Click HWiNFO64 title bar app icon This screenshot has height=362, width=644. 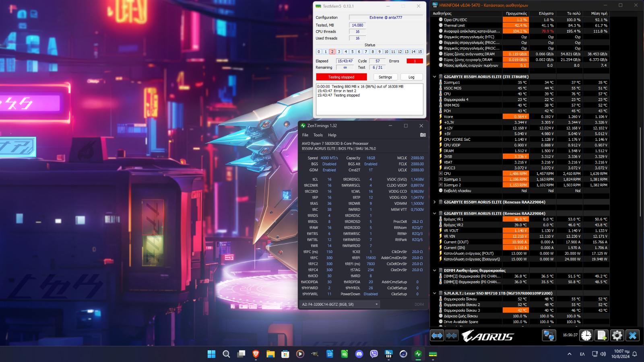[x=435, y=5]
